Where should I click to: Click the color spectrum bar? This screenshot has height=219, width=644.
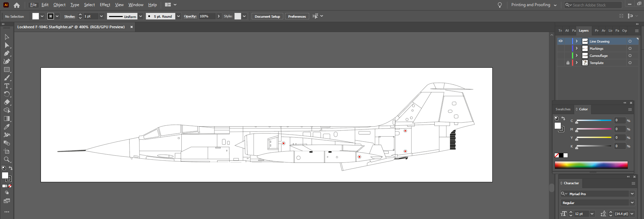(x=591, y=165)
